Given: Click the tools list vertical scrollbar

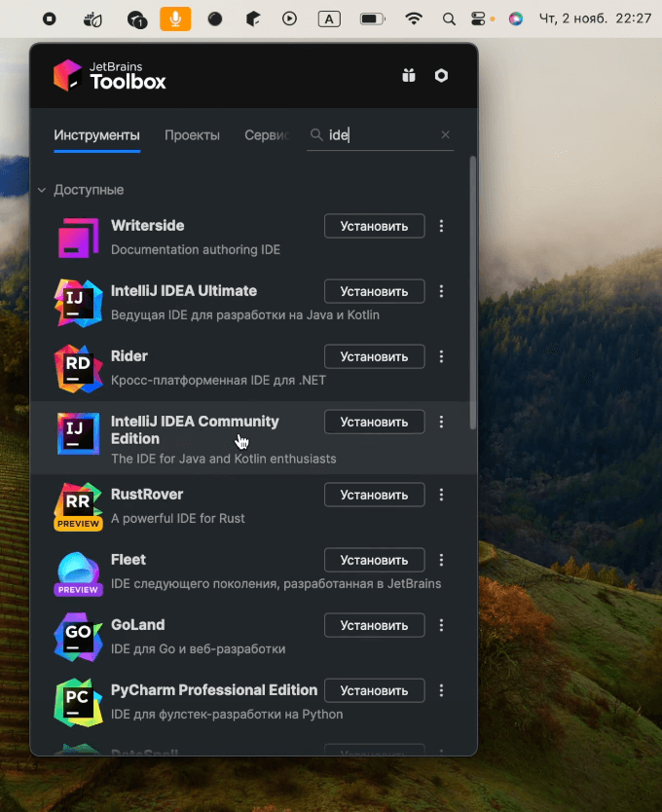Looking at the screenshot, I should tap(473, 293).
